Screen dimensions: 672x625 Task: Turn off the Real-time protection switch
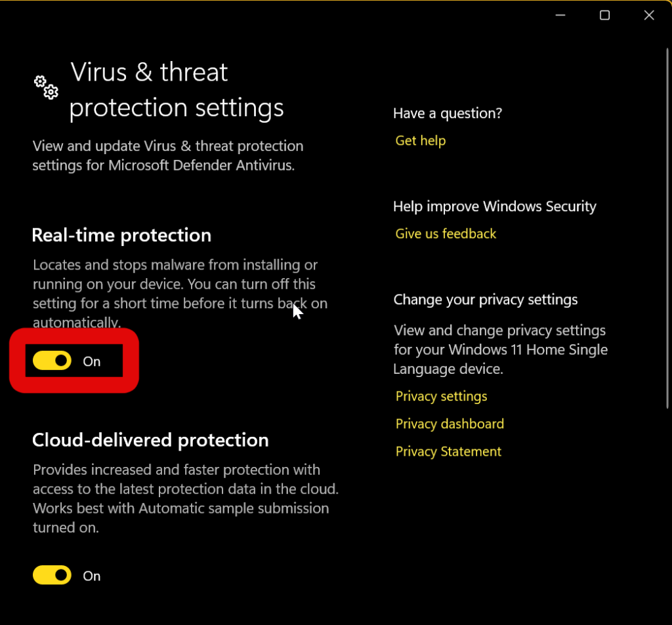[52, 361]
